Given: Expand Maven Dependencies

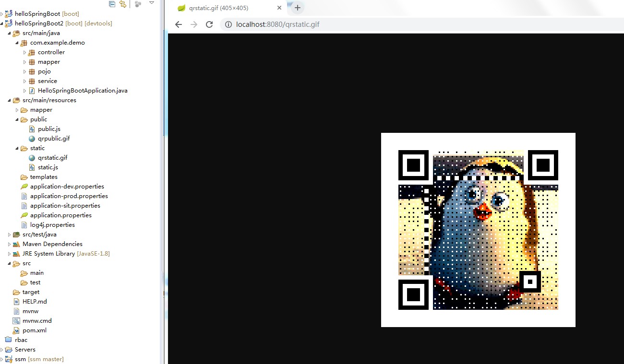Looking at the screenshot, I should [x=9, y=244].
